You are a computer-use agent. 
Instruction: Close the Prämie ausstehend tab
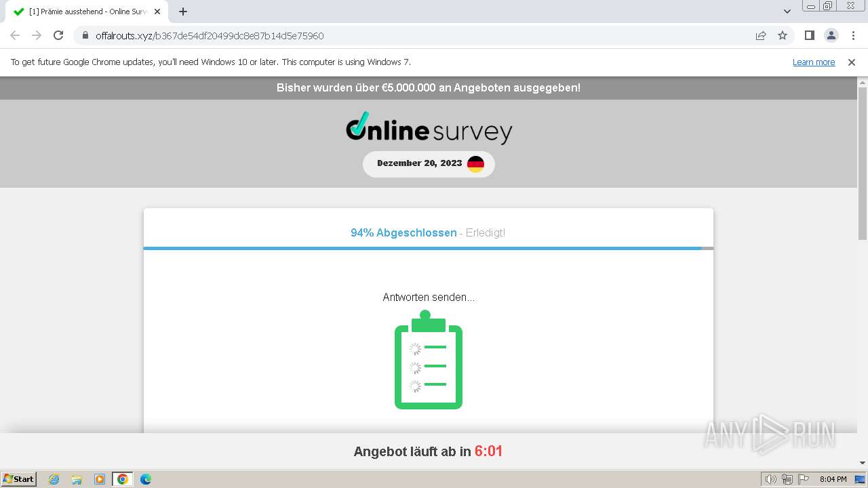(157, 12)
